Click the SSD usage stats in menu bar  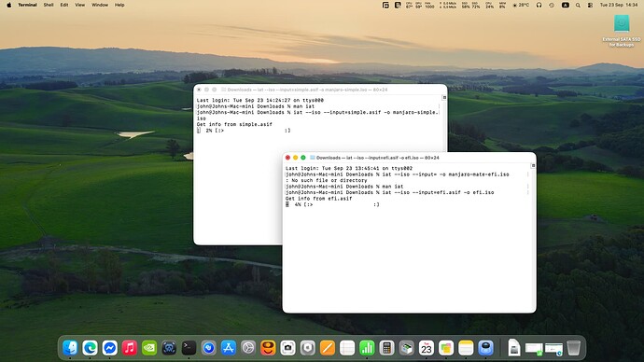click(x=470, y=5)
